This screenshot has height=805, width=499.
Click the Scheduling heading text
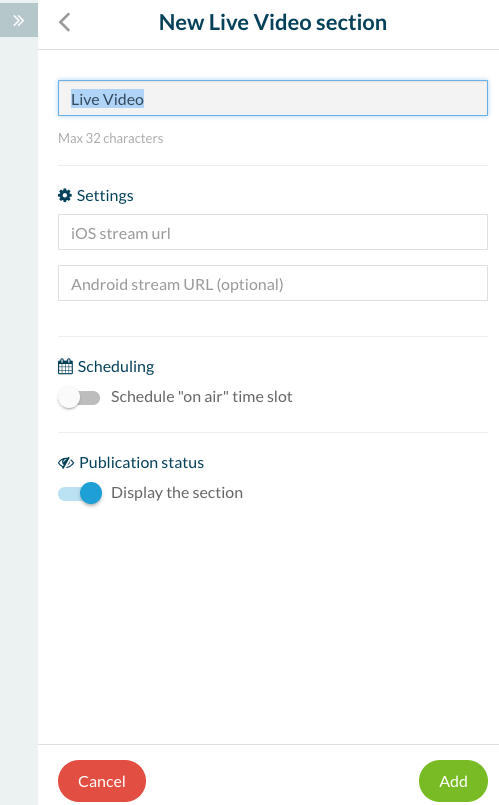pyautogui.click(x=116, y=367)
